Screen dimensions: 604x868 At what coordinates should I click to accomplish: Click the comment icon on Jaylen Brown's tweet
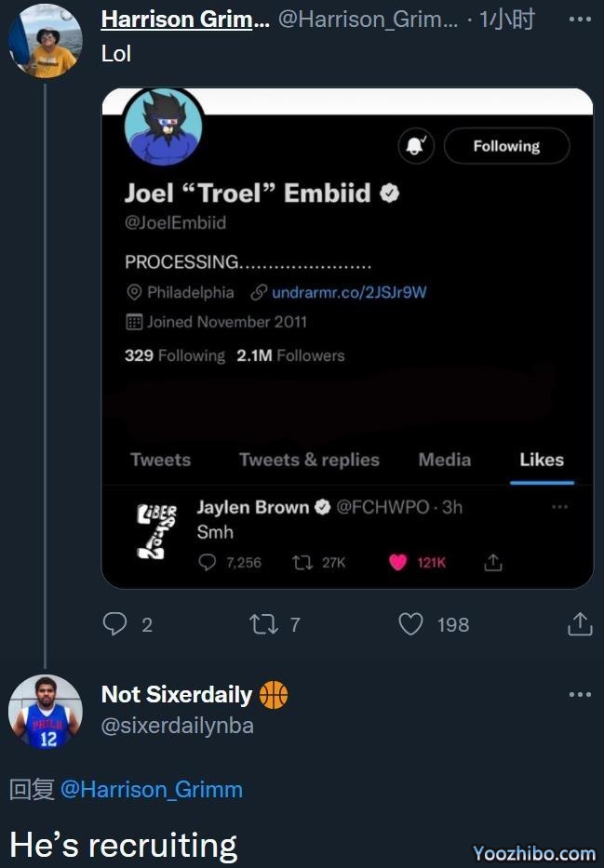[x=208, y=562]
